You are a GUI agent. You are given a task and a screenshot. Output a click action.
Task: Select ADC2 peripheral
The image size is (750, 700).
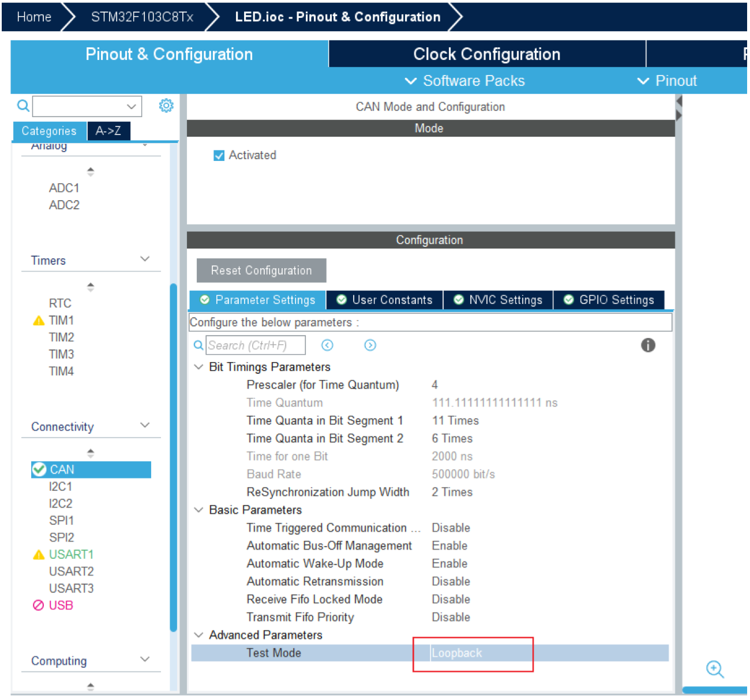(x=64, y=205)
